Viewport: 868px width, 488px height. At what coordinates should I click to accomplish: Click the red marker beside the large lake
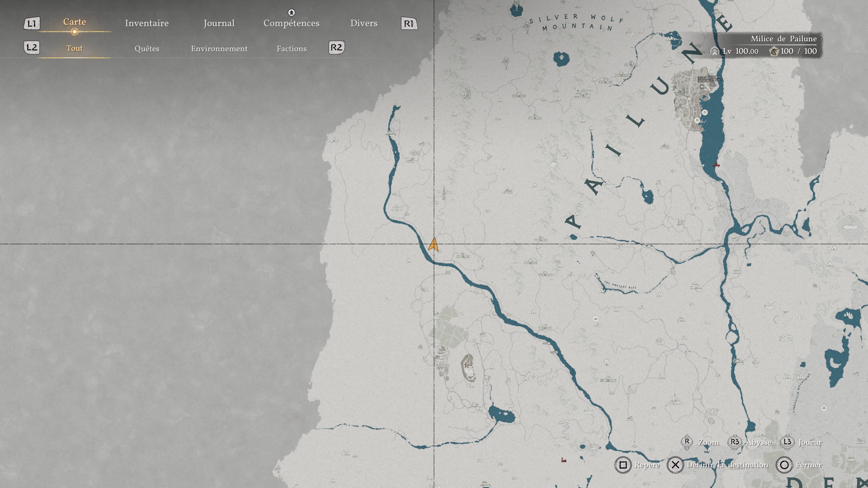coord(716,165)
